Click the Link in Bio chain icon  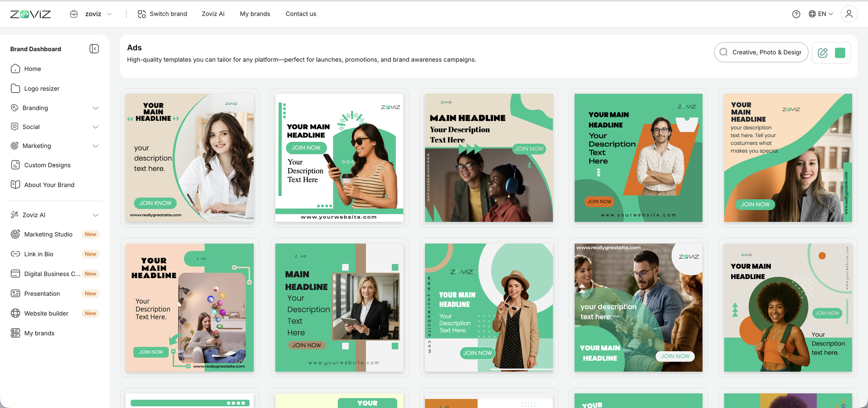point(15,254)
